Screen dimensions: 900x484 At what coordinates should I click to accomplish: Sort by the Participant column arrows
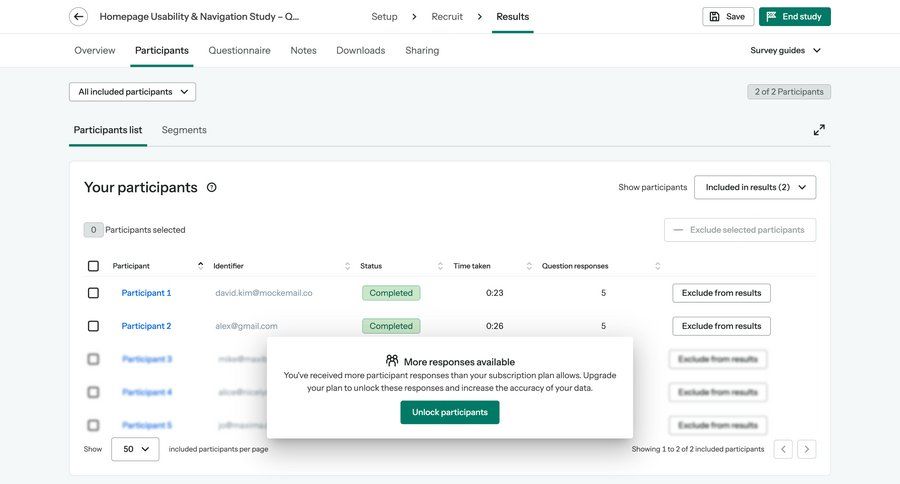click(200, 266)
